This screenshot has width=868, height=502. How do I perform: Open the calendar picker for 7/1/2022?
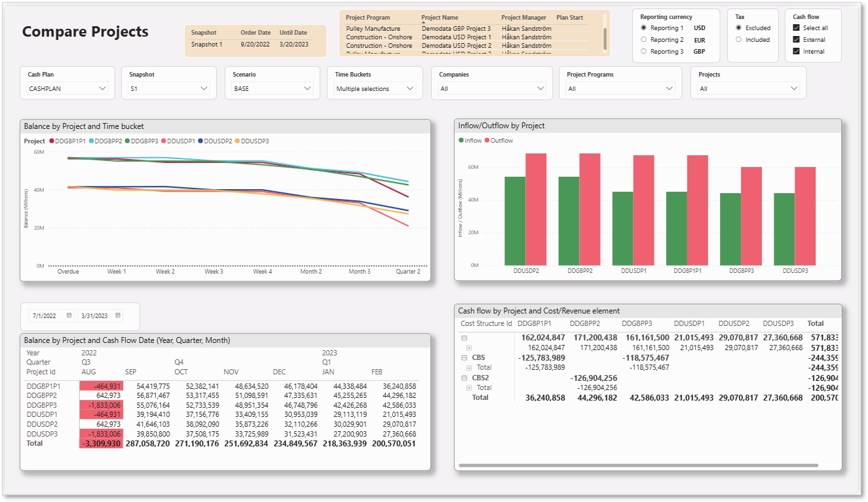[x=69, y=315]
